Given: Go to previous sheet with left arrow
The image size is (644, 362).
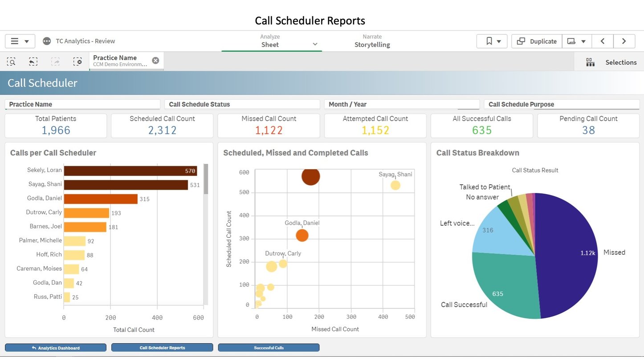Looking at the screenshot, I should coord(603,41).
